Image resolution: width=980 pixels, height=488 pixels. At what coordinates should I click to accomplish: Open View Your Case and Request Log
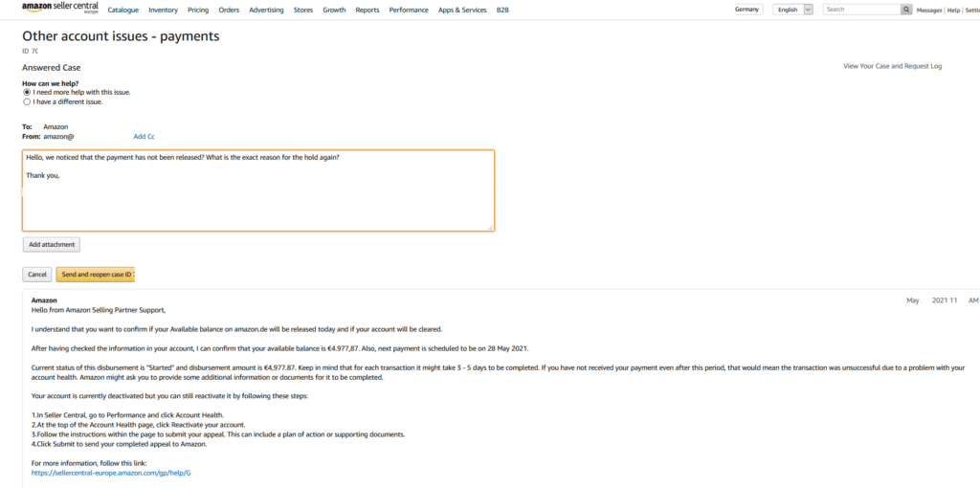pyautogui.click(x=892, y=66)
